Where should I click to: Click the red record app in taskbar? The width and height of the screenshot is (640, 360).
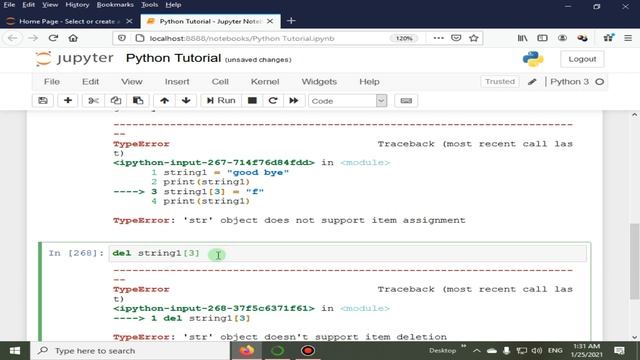[308, 351]
